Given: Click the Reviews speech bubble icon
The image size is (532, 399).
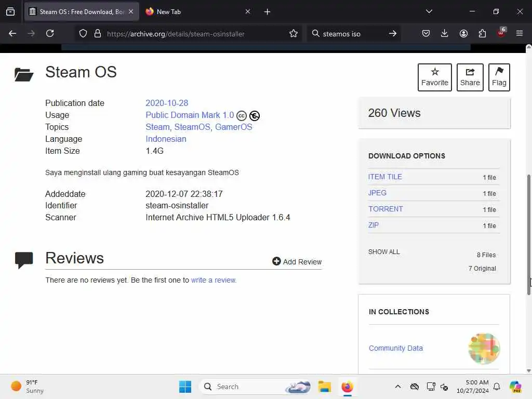Looking at the screenshot, I should 24,260.
